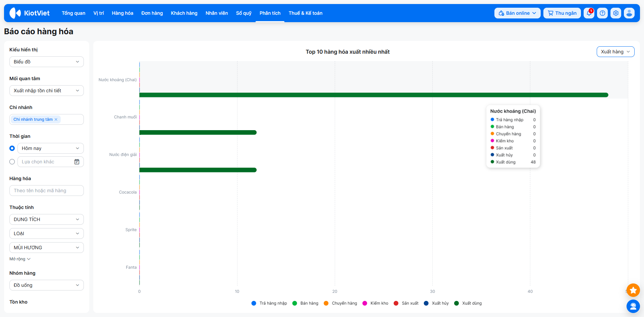Open the blue support chat bubble

click(633, 306)
